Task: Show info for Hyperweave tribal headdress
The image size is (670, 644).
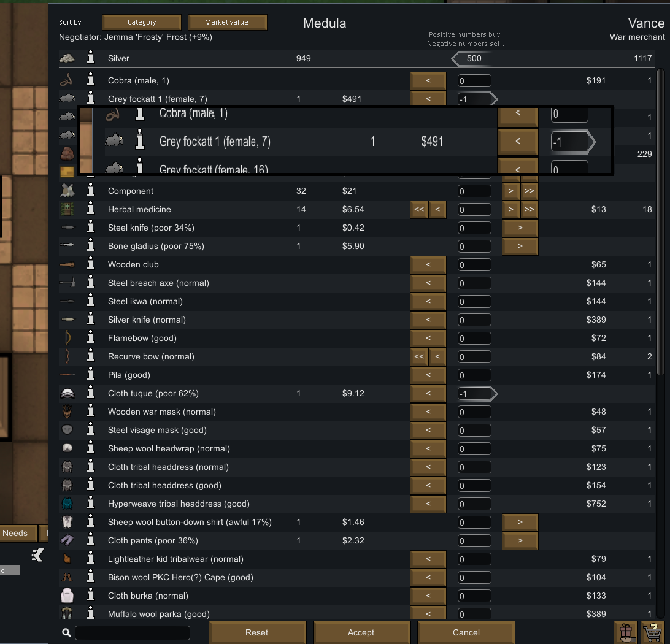Action: (91, 503)
